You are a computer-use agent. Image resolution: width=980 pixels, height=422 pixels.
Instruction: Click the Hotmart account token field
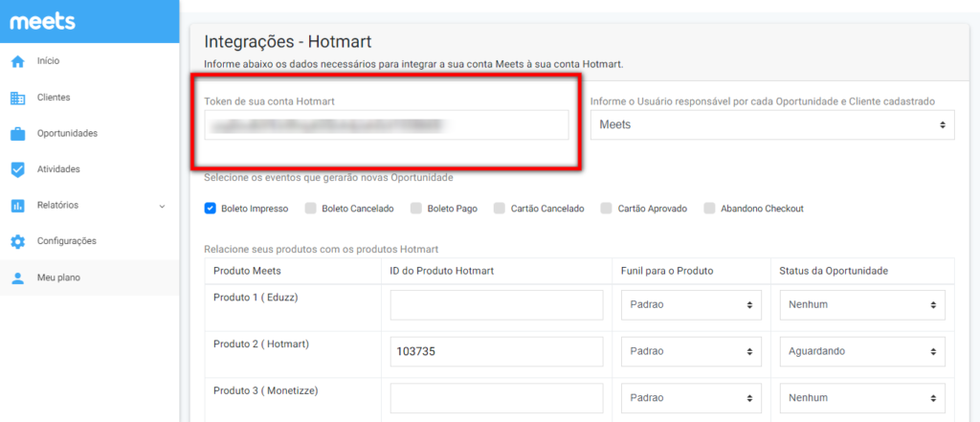point(387,125)
